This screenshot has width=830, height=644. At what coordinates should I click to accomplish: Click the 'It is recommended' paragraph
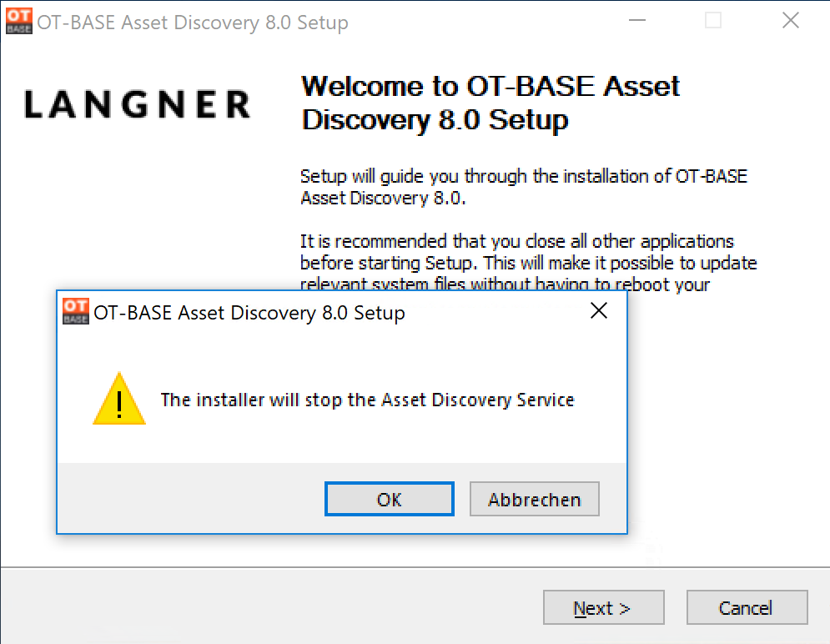528,263
